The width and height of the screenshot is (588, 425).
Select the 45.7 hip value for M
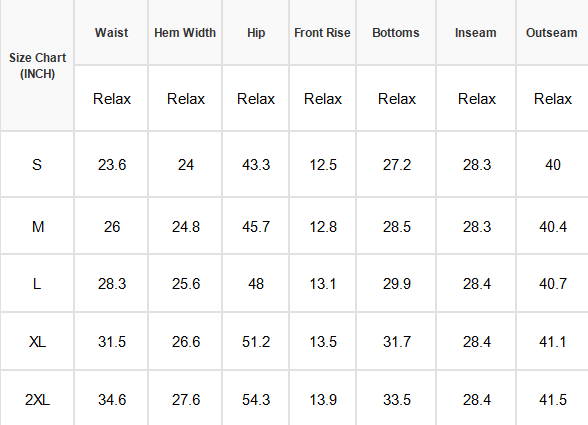(256, 226)
